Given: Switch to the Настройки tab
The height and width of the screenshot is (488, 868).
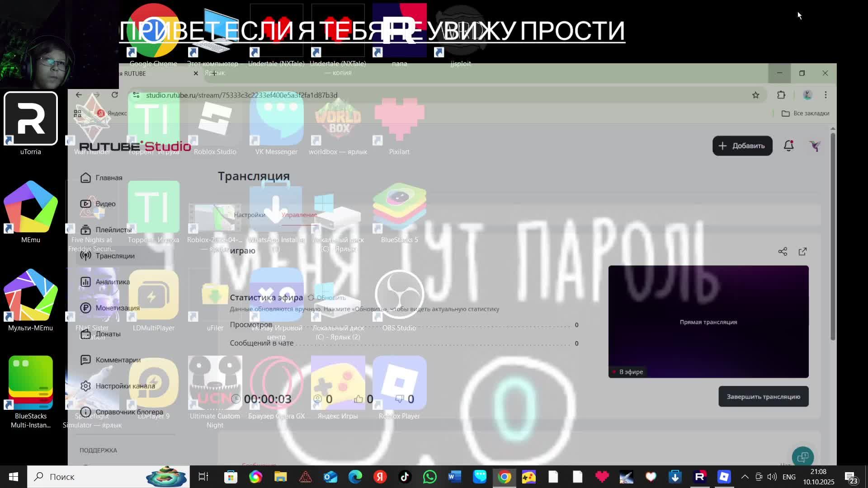Looking at the screenshot, I should 250,215.
